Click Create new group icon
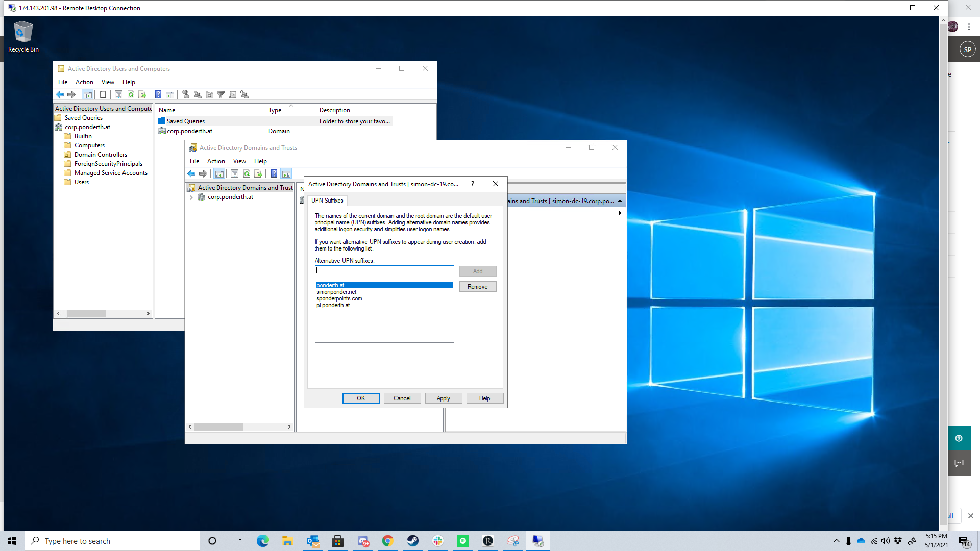980x551 pixels. pyautogui.click(x=198, y=95)
